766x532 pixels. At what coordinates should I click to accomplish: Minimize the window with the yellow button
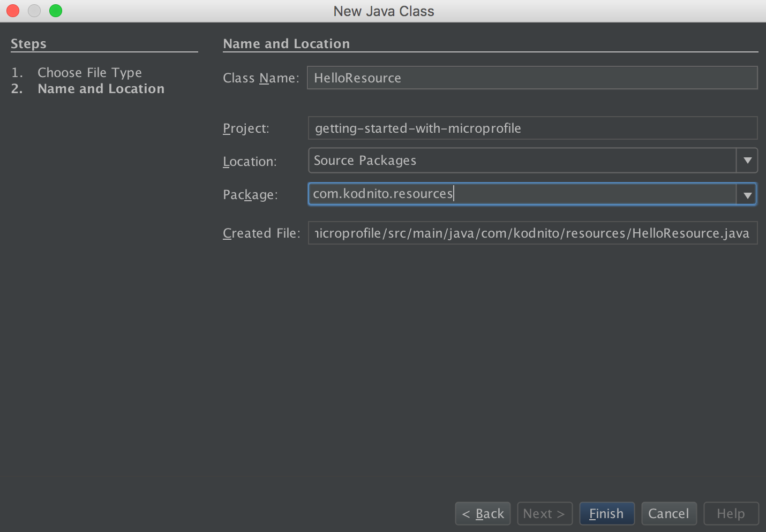click(34, 11)
